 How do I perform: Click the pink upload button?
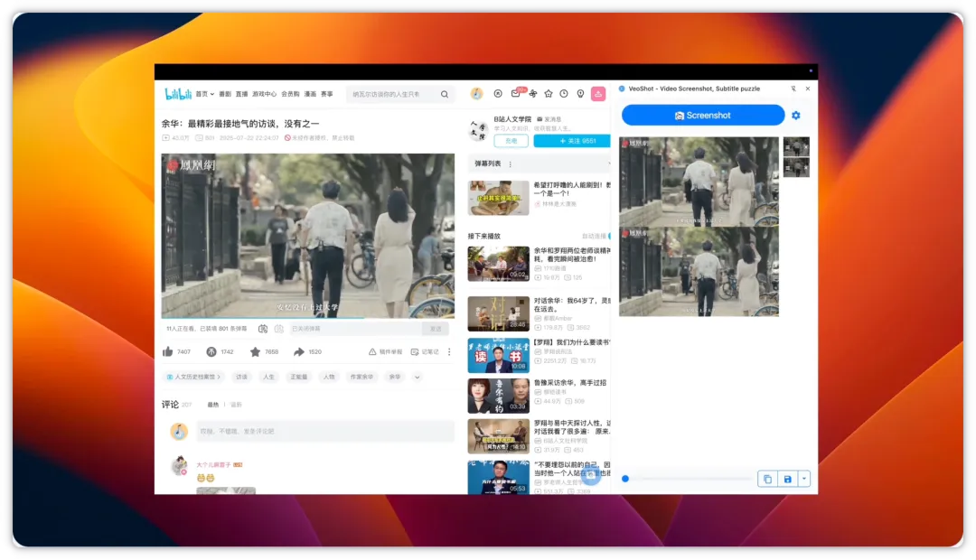598,94
